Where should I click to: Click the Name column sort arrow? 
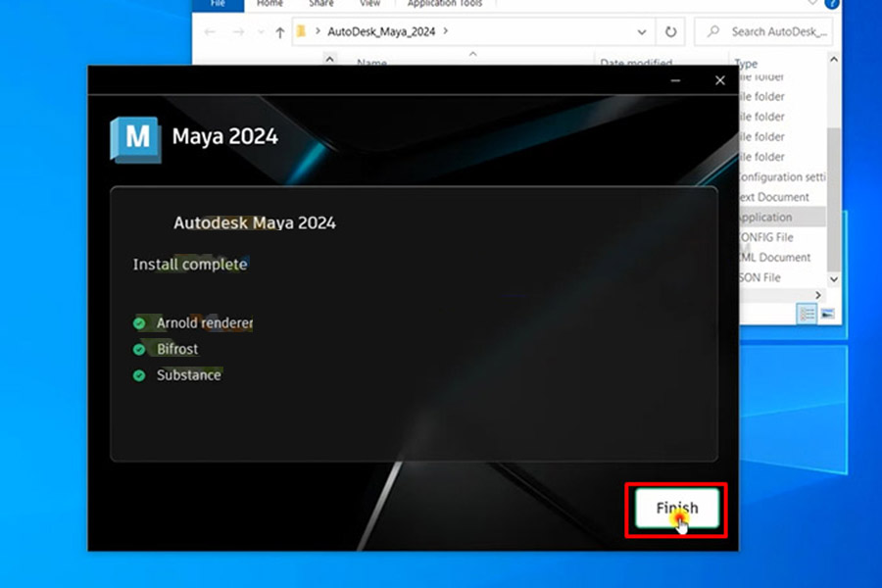coord(330,57)
